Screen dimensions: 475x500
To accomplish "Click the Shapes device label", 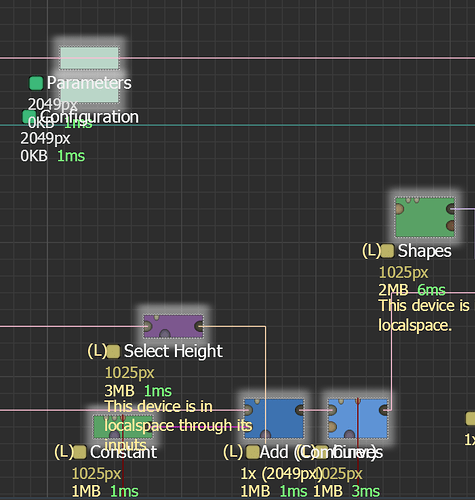I will 425,251.
